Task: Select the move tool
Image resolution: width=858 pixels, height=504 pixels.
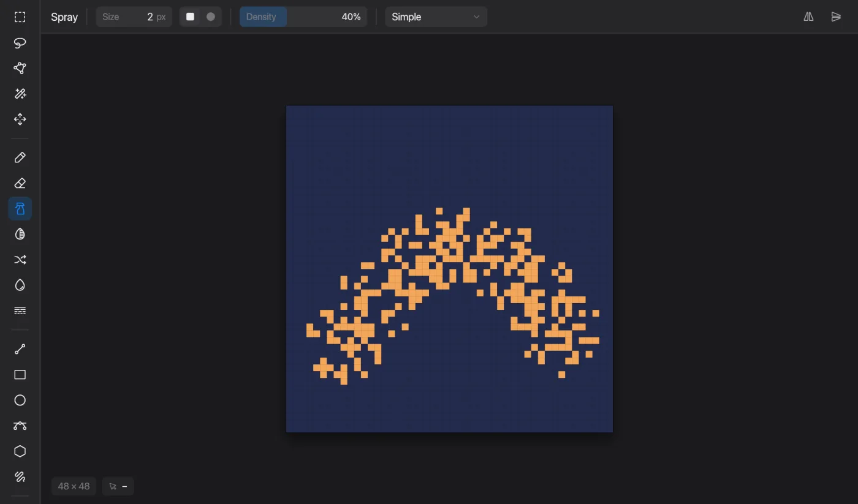Action: (x=20, y=119)
